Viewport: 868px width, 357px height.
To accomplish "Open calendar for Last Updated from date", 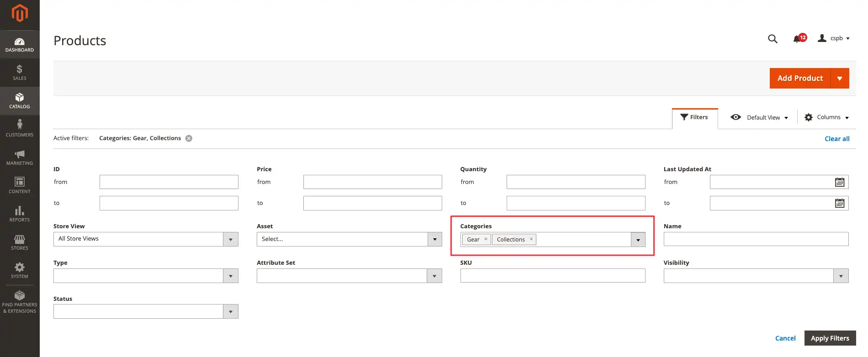I will pyautogui.click(x=839, y=182).
